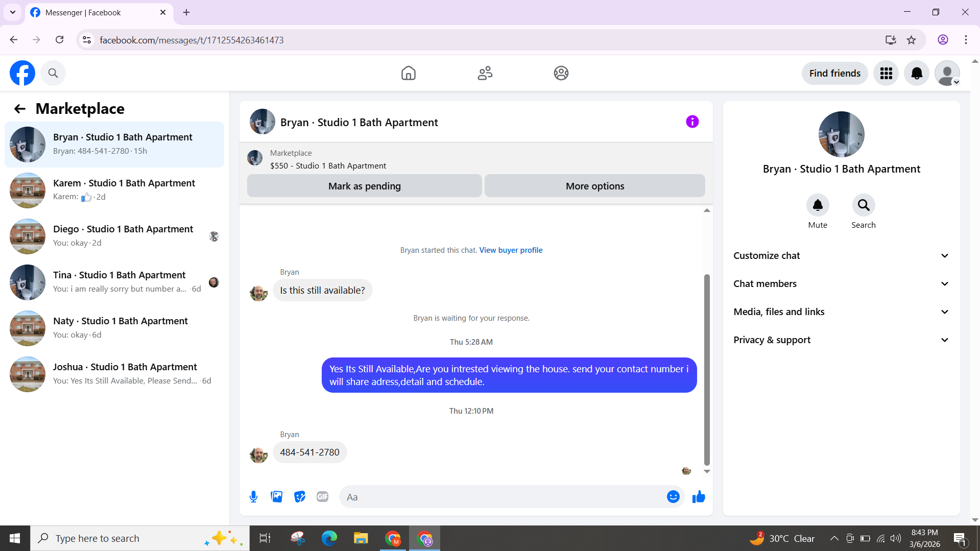Screen dimensions: 980x551
Task: Go to the Home feed icon
Action: coord(408,73)
